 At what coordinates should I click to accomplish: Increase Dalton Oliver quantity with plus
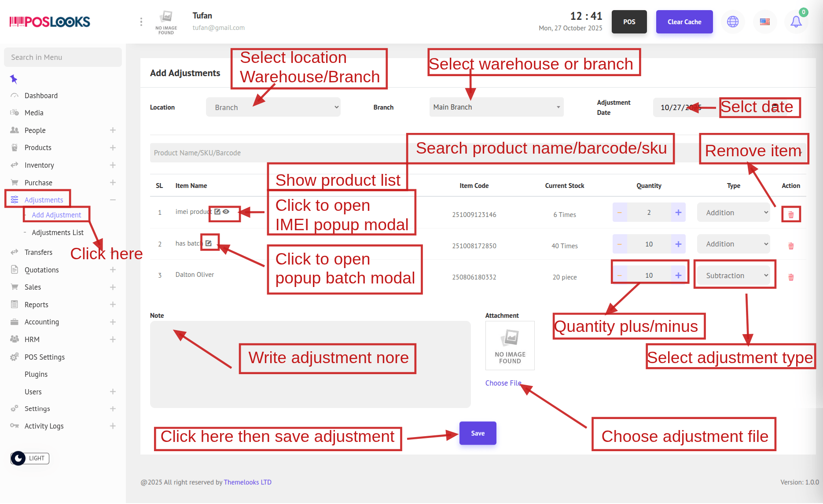click(678, 276)
